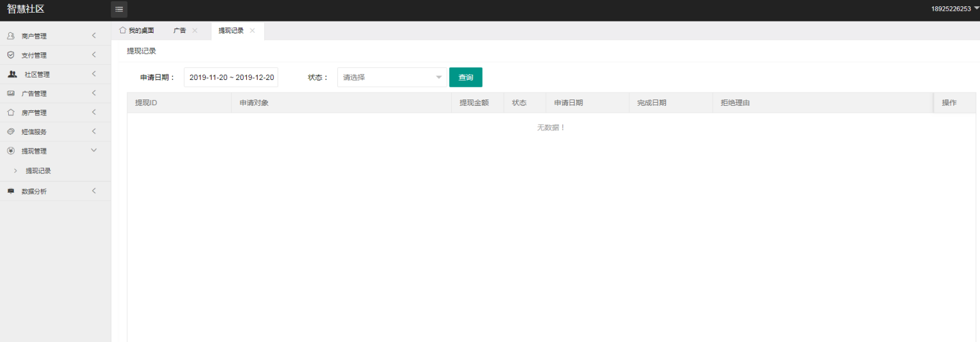Expand the 商户管理 menu chevron
980x342 pixels.
click(x=94, y=36)
